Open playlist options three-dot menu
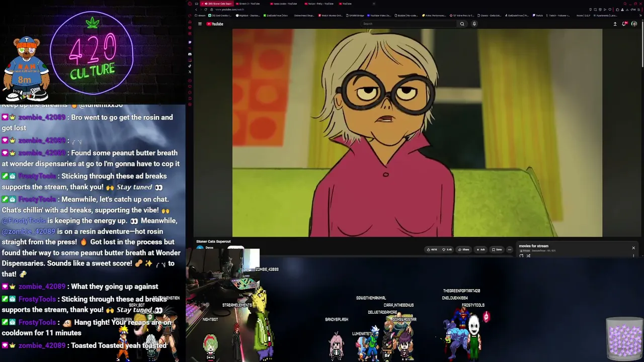This screenshot has width=644, height=362. tap(633, 256)
